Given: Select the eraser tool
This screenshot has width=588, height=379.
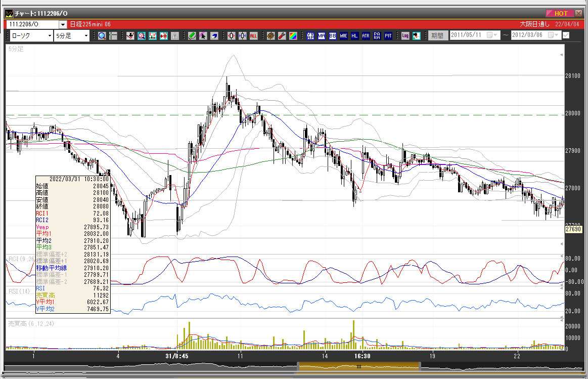Looking at the screenshot, I should click(x=214, y=35).
